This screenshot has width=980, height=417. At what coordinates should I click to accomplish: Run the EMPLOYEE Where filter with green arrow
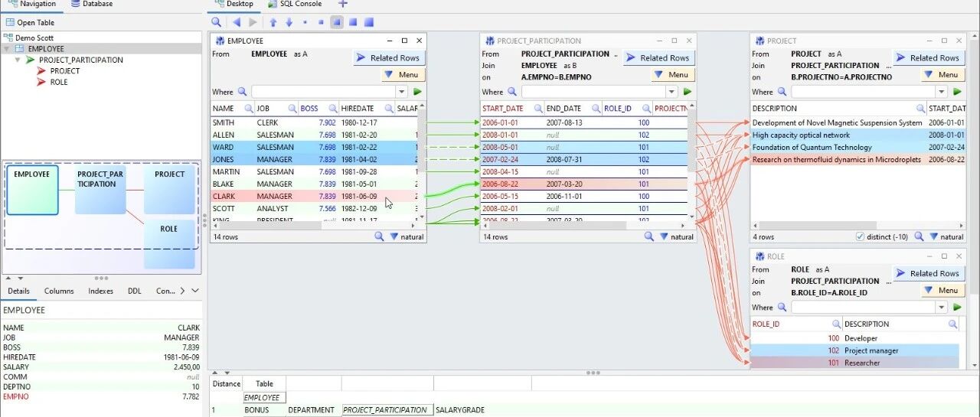[x=417, y=92]
